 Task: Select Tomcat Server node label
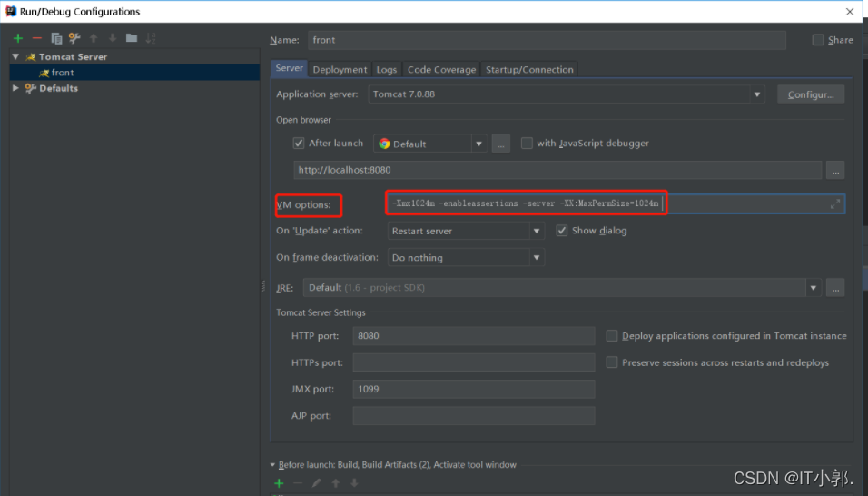click(73, 56)
